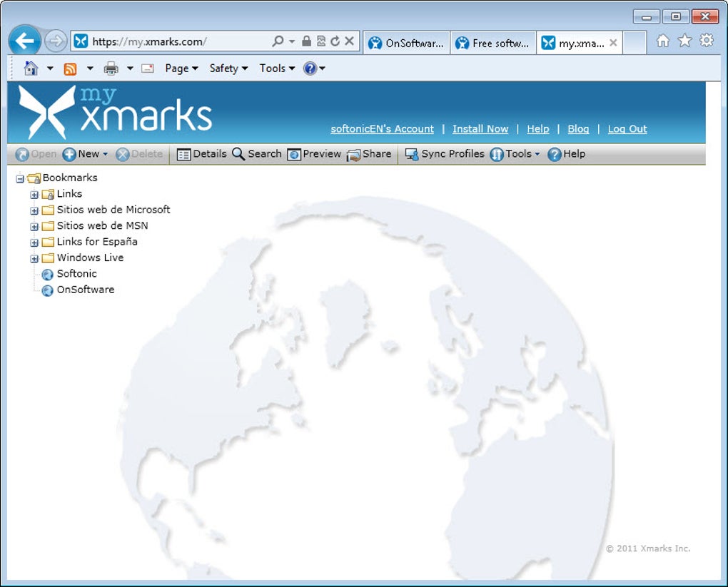This screenshot has height=587, width=728.
Task: Click the security lock icon in address bar
Action: click(306, 41)
